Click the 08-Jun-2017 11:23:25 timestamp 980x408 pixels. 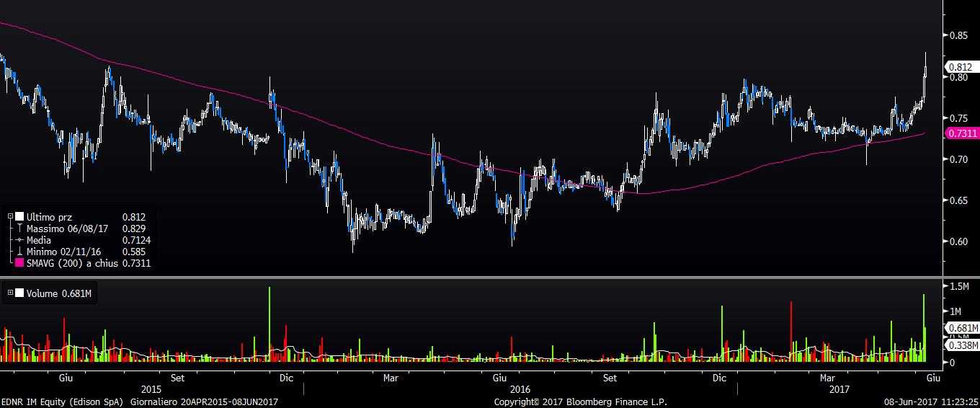(x=931, y=402)
